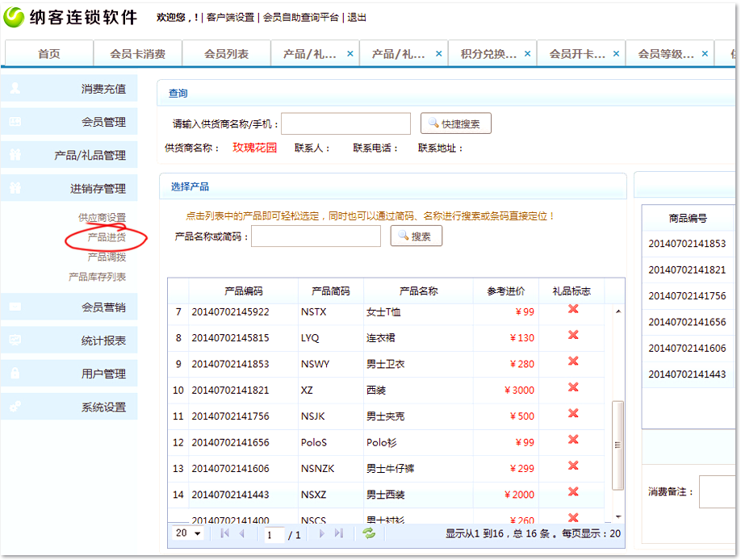
Task: Click the previous page arrow in pagination
Action: pyautogui.click(x=241, y=533)
